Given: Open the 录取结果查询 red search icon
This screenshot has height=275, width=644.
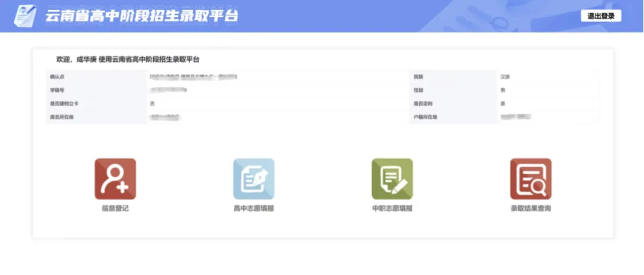Looking at the screenshot, I should (x=531, y=179).
